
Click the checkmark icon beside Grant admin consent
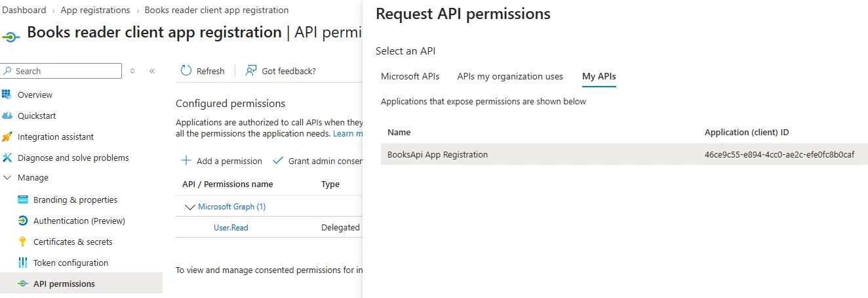tap(277, 161)
